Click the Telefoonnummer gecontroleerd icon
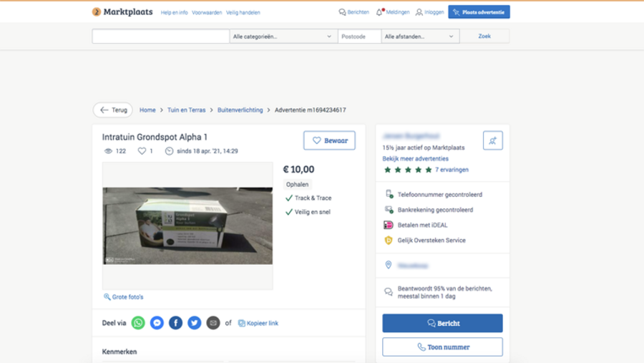Viewport: 644px width, 363px height. tap(389, 194)
